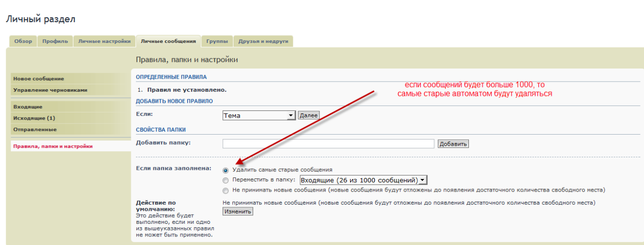This screenshot has height=245, width=644.
Task: Go to the Группы tab
Action: point(217,41)
